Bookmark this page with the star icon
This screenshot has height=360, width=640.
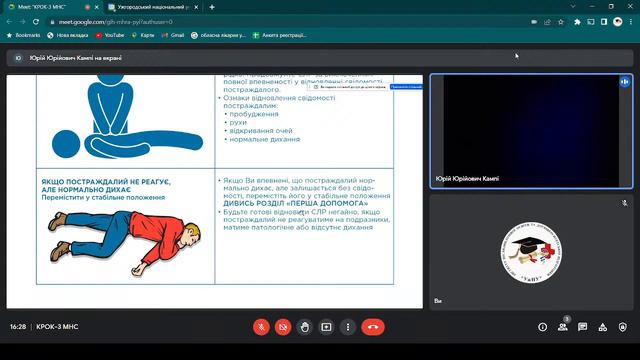click(x=561, y=22)
